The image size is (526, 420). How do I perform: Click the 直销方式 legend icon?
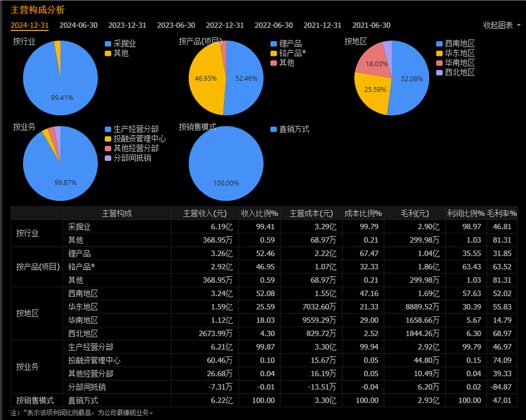[274, 129]
